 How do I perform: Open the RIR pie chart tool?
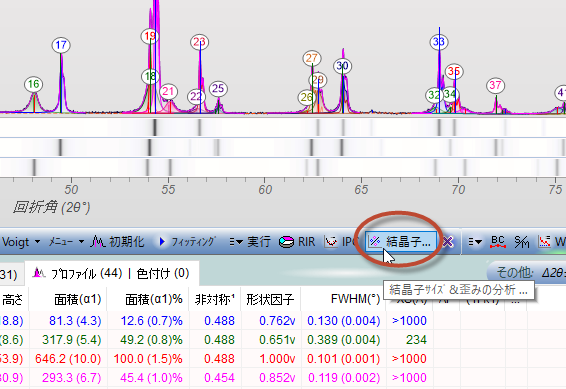pos(297,241)
